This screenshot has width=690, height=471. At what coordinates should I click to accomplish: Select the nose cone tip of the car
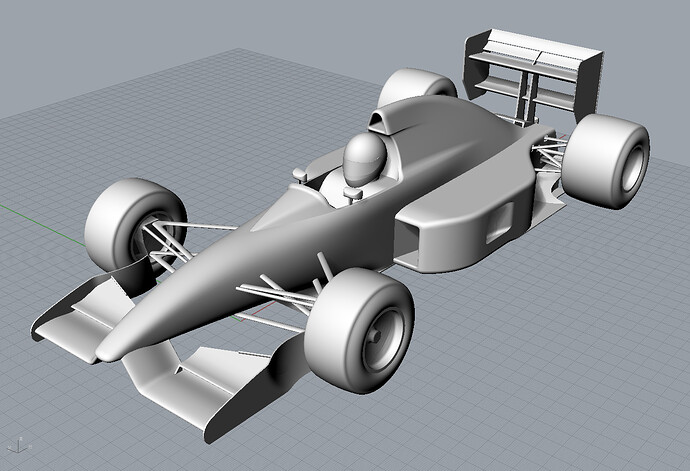pos(109,350)
